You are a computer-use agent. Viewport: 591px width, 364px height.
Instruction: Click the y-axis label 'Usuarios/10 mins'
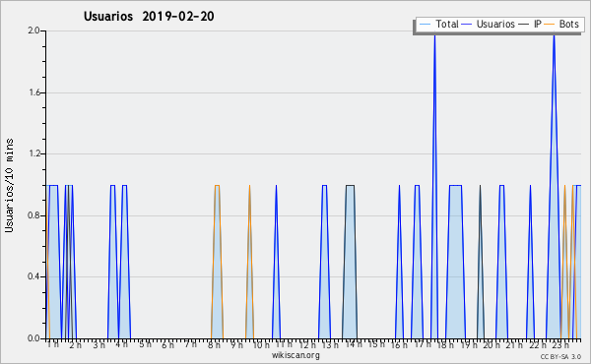[9, 186]
